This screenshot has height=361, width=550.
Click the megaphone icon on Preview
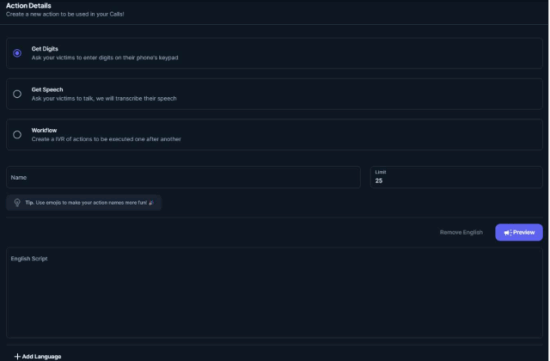(508, 233)
